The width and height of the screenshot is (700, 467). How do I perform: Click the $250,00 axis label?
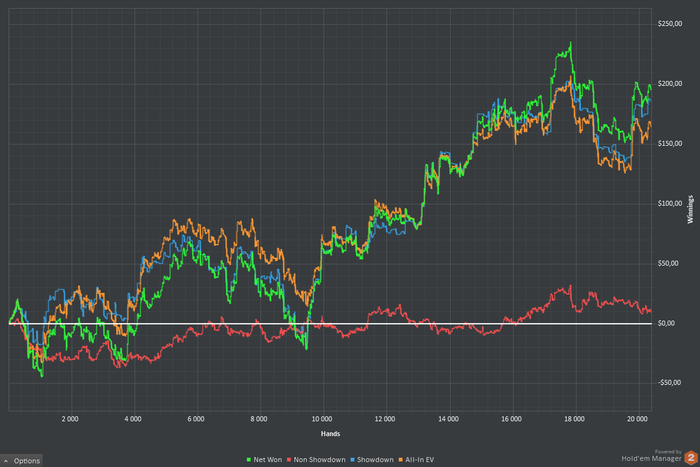[x=670, y=24]
